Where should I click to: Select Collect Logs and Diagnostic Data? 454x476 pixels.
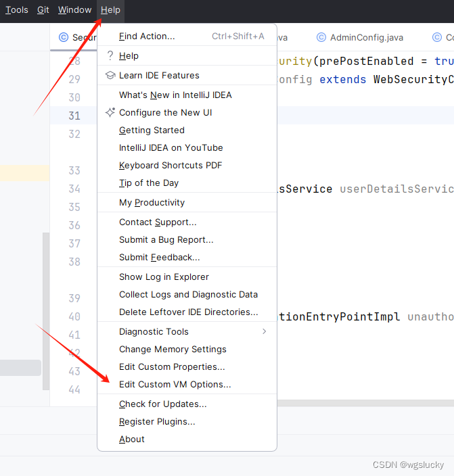point(187,295)
